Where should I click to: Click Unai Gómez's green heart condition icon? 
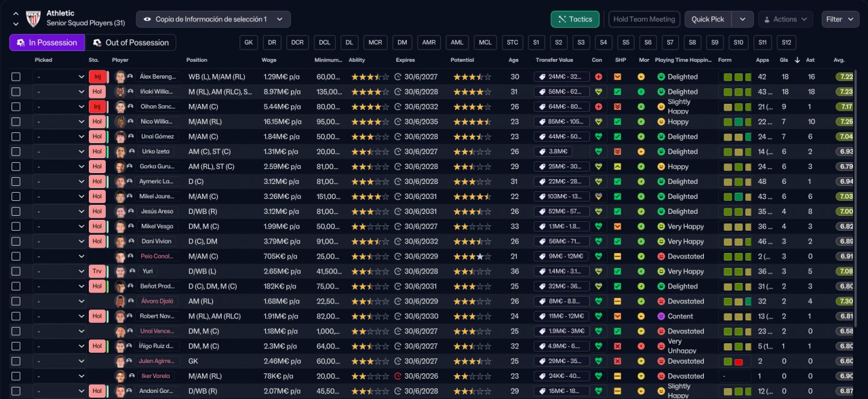point(597,136)
